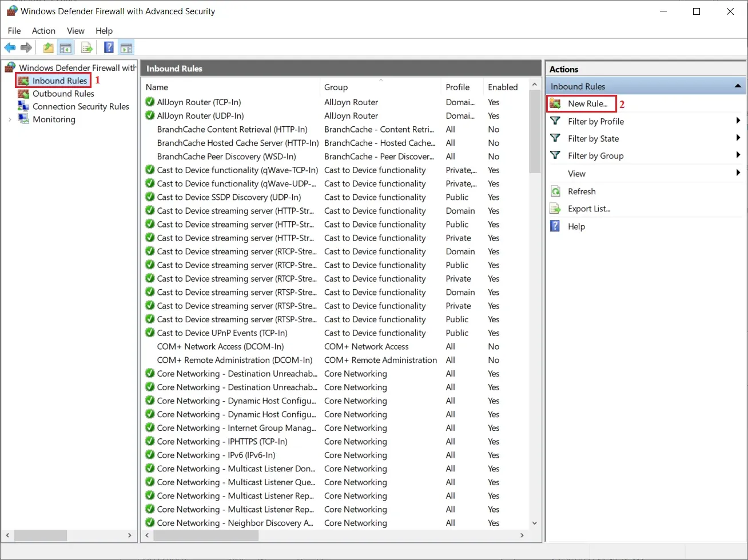Open the Filter by Group submenu
748x560 pixels.
coord(595,156)
